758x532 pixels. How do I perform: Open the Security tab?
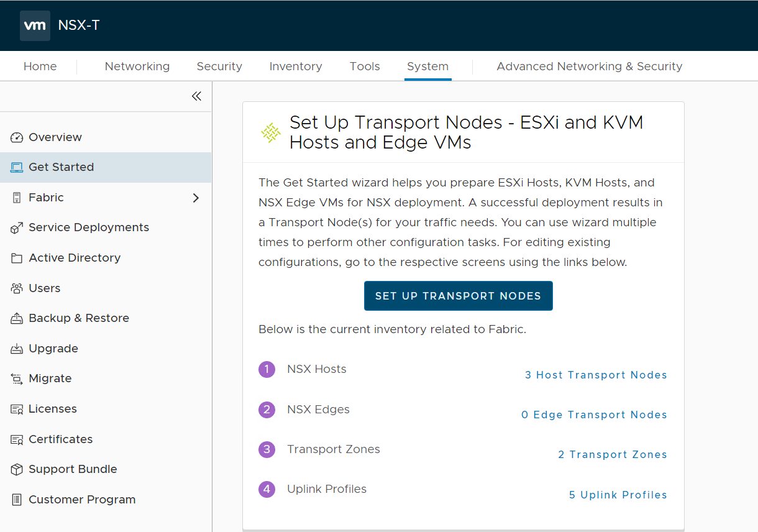pos(219,66)
